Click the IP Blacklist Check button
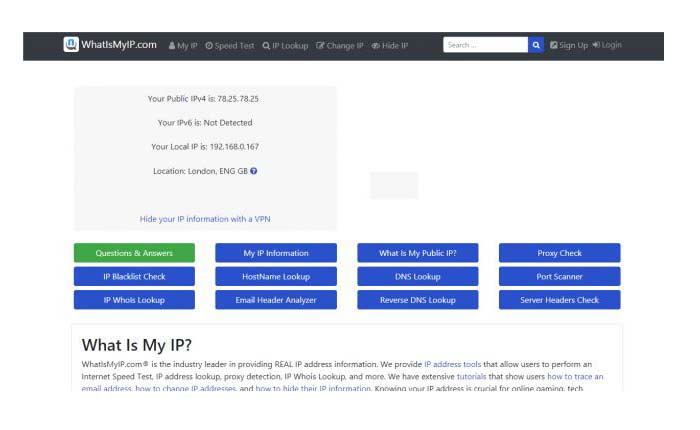This screenshot has height=430, width=700. [134, 276]
